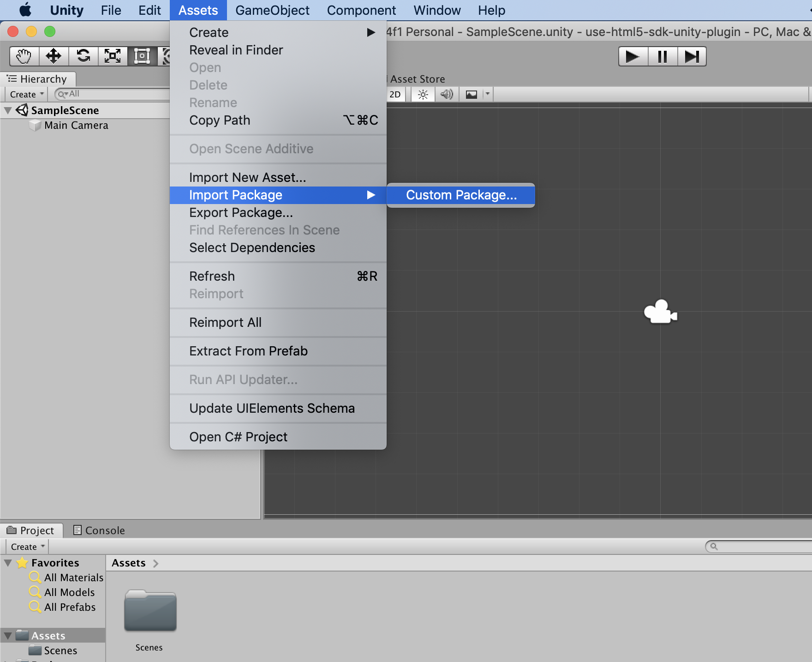Select the Hand tool
Screen dimensions: 812x662
point(24,56)
